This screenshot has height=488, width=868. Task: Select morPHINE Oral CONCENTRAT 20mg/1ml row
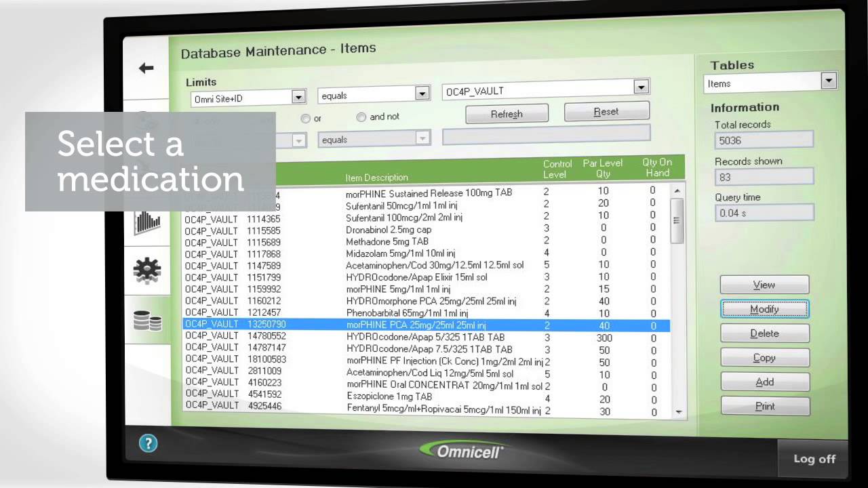coord(426,386)
